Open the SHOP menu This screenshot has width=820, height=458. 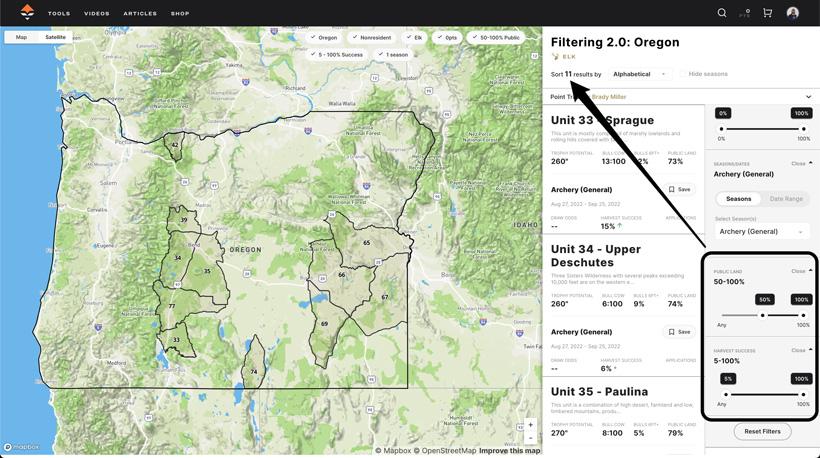click(x=180, y=13)
